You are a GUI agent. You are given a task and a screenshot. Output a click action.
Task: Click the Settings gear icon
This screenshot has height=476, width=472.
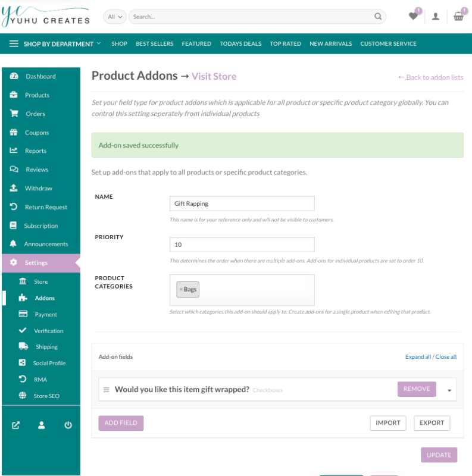coord(13,262)
